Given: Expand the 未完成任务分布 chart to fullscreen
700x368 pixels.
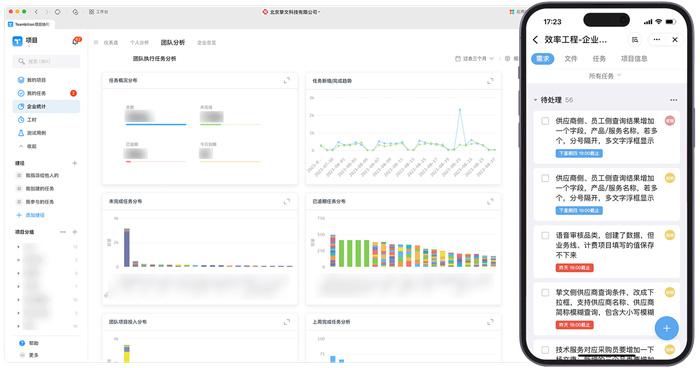Looking at the screenshot, I should (x=287, y=201).
